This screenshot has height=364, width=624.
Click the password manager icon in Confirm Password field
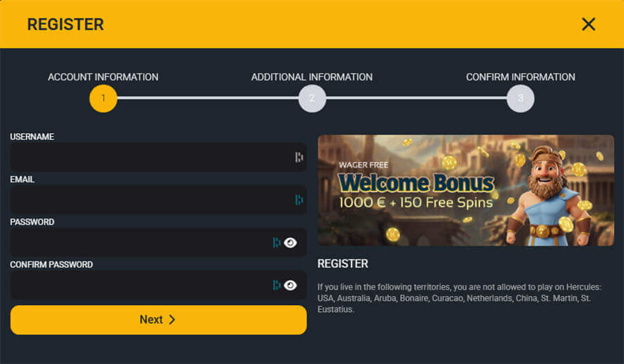click(x=277, y=285)
